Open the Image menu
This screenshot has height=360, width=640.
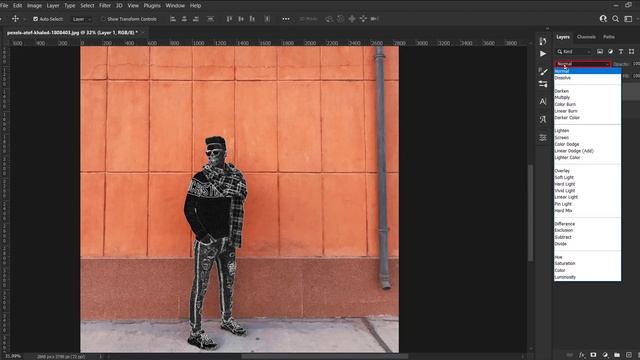[34, 5]
